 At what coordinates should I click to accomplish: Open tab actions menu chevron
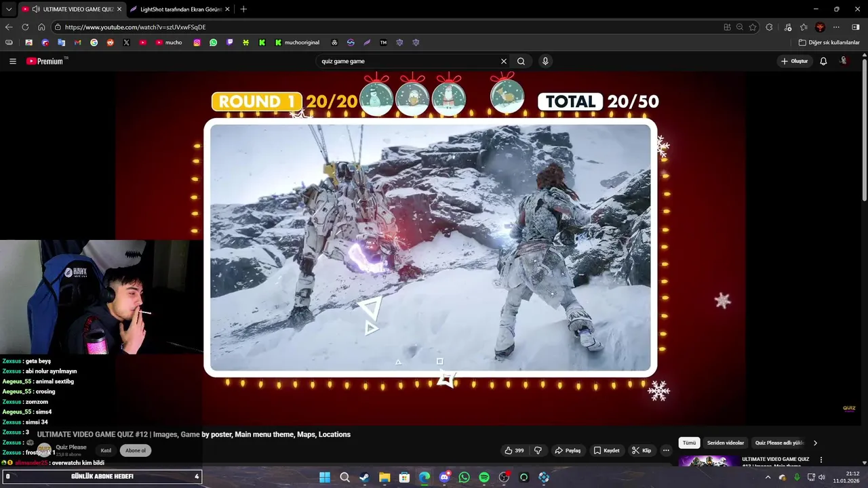pos(9,9)
